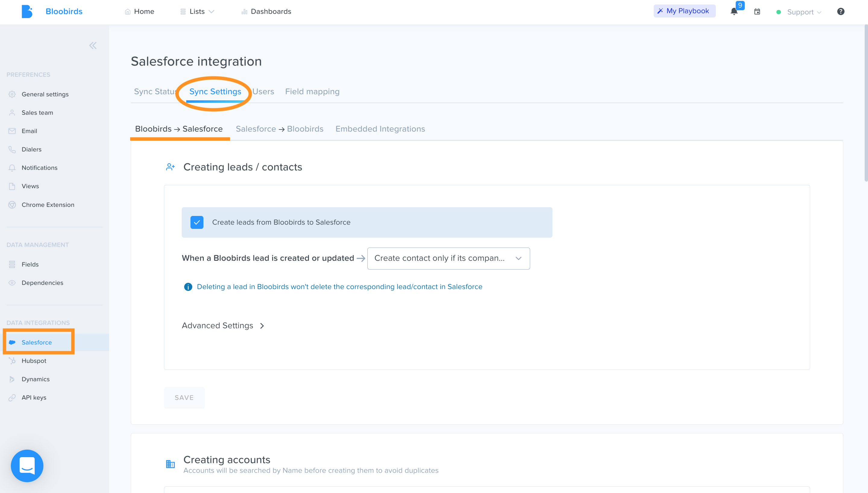Click 'Accounts will be searched by Name' text
The width and height of the screenshot is (868, 493).
tap(311, 471)
